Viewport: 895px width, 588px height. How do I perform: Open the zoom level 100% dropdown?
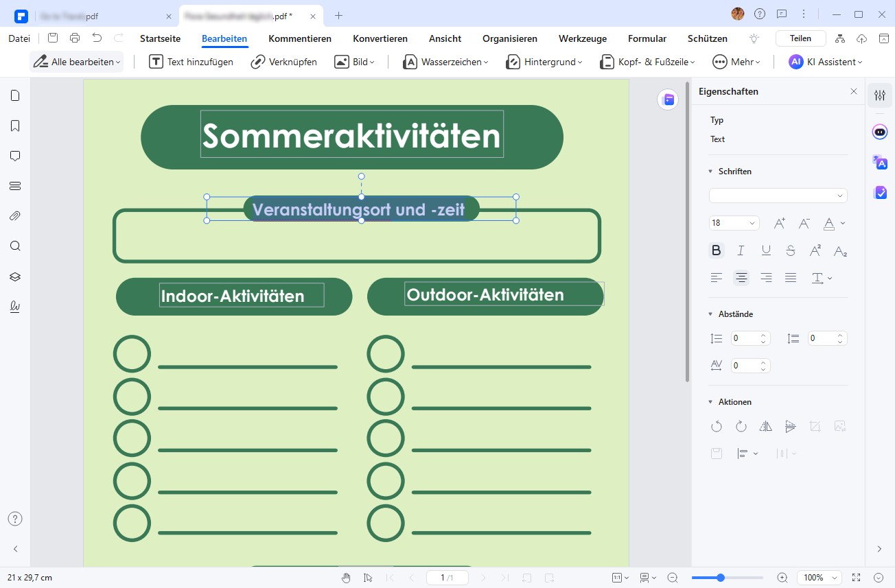pyautogui.click(x=820, y=578)
